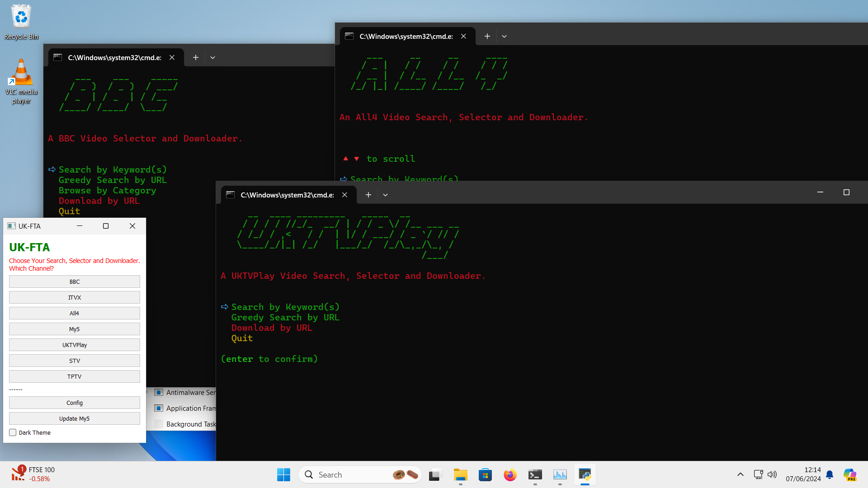Screen dimensions: 868x488
Task: Open the Terminal taskbar icon
Action: click(535, 475)
